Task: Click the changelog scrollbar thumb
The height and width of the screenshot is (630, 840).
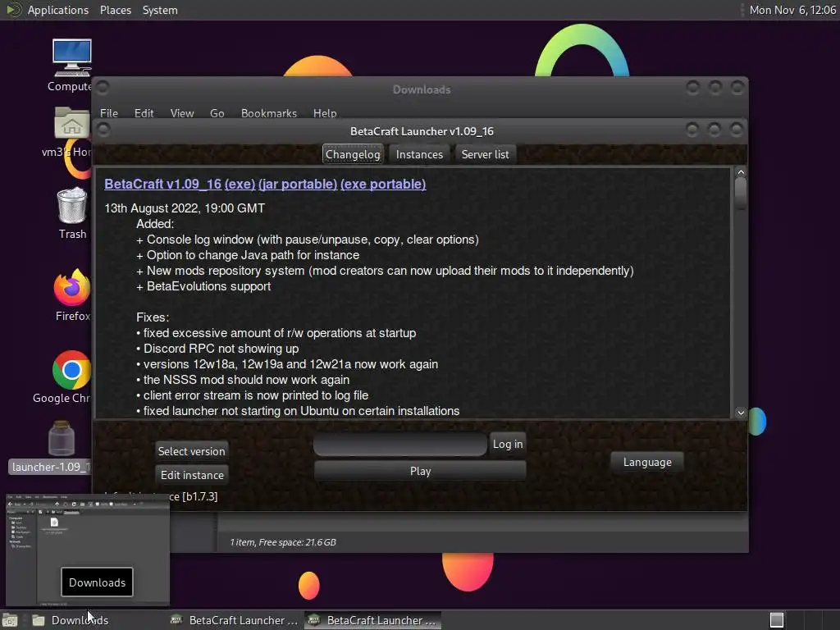Action: pyautogui.click(x=741, y=194)
